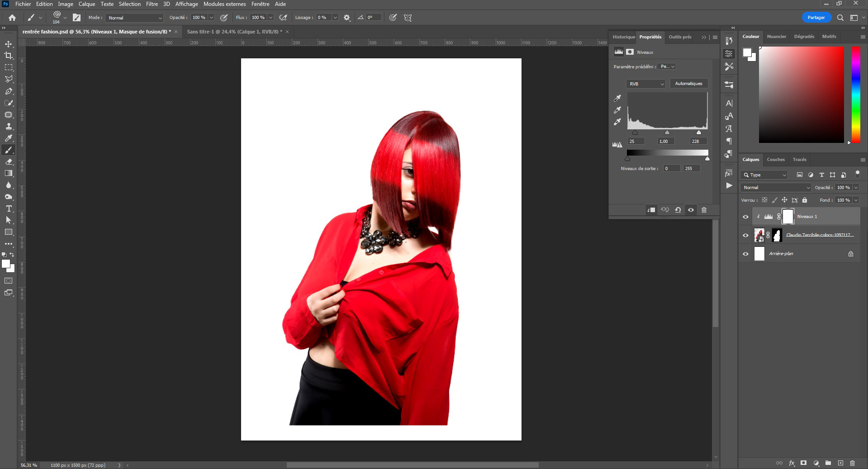Create a new layer icon
Image resolution: width=868 pixels, height=469 pixels.
point(840,463)
